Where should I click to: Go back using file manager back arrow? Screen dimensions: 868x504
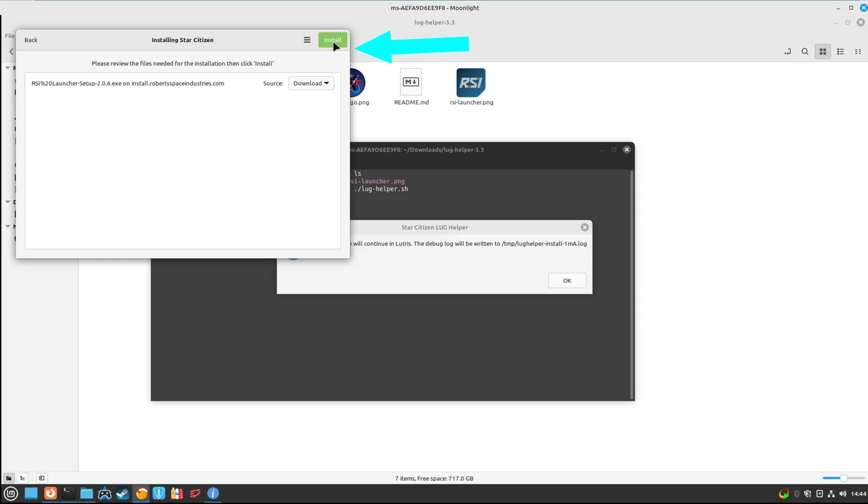click(11, 52)
